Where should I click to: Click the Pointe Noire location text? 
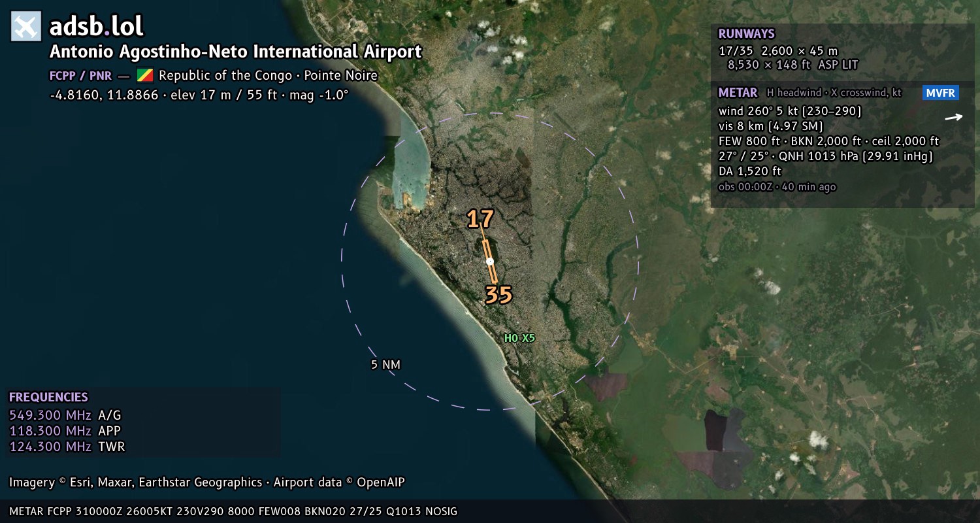tap(340, 75)
